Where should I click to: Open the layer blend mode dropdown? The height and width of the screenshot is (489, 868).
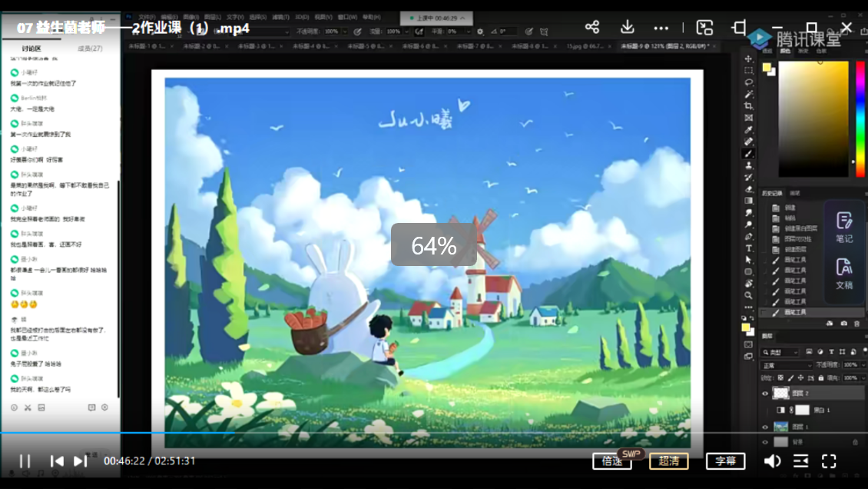point(787,365)
